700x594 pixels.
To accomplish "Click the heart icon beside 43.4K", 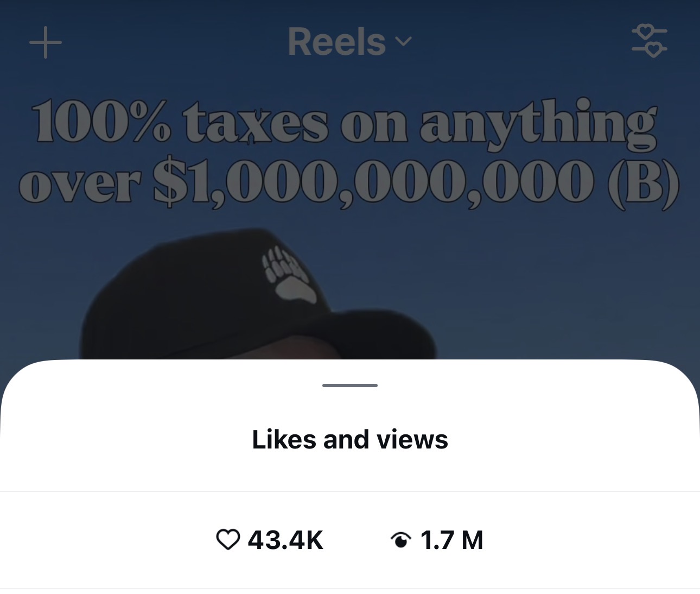I will [228, 540].
